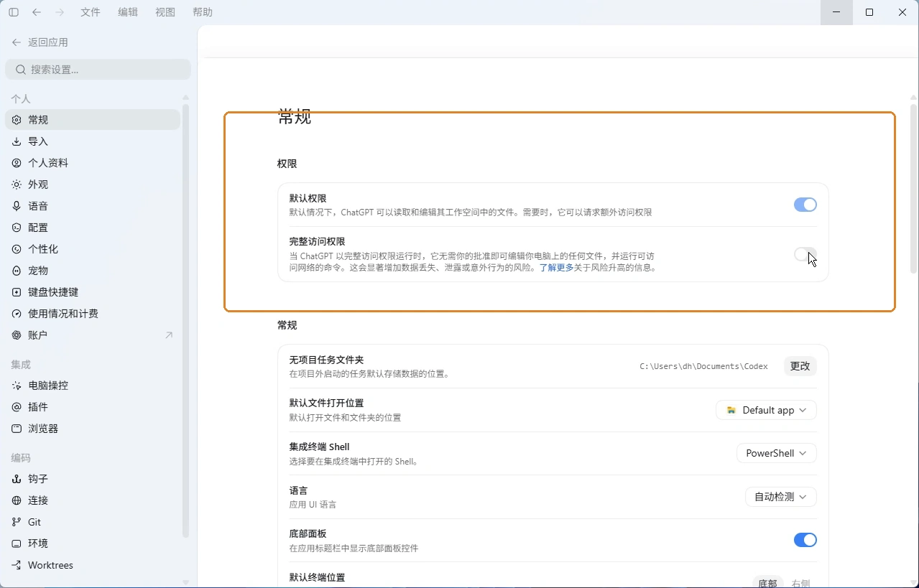
Task: Click the icon beside 键盘快捷键
Action: tap(17, 292)
